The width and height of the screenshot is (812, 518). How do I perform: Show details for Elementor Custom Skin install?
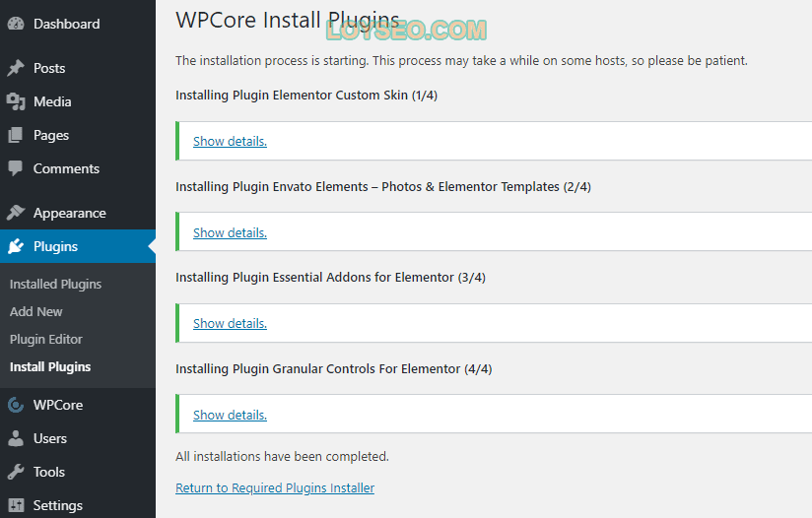[x=230, y=141]
